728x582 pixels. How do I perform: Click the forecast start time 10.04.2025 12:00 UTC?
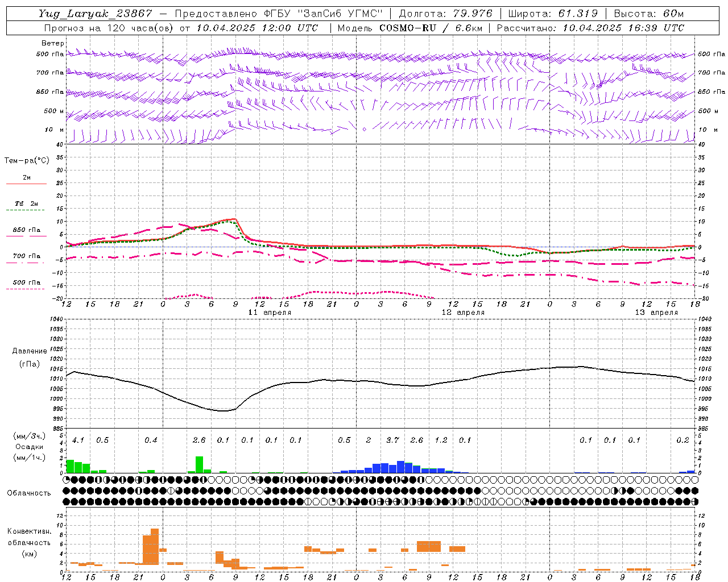[257, 28]
